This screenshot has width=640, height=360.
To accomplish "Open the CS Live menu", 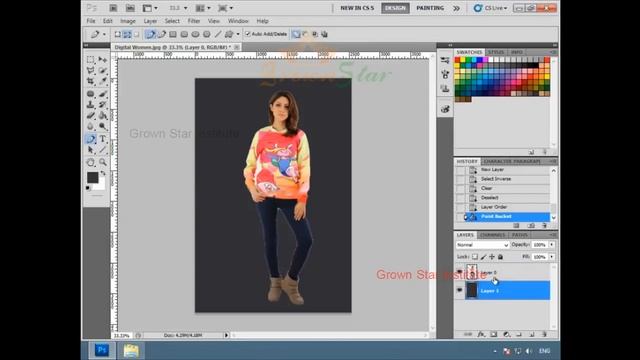I will 491,8.
